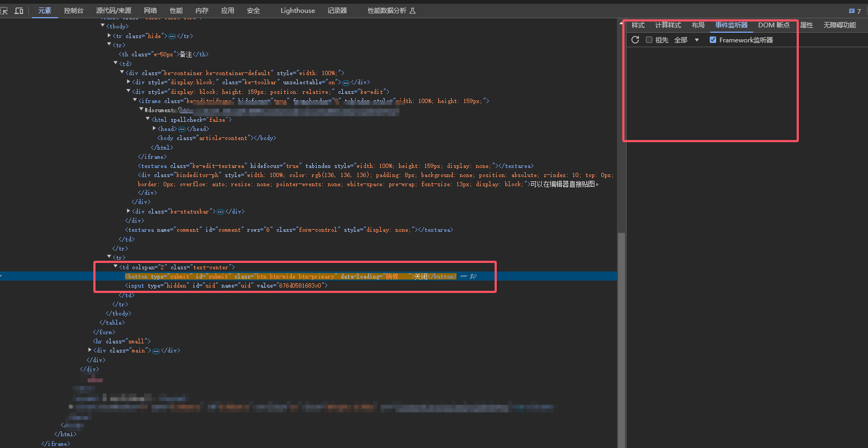Switch to the 样式 (Styles) sidebar tab
This screenshot has width=868, height=448.
[x=638, y=25]
